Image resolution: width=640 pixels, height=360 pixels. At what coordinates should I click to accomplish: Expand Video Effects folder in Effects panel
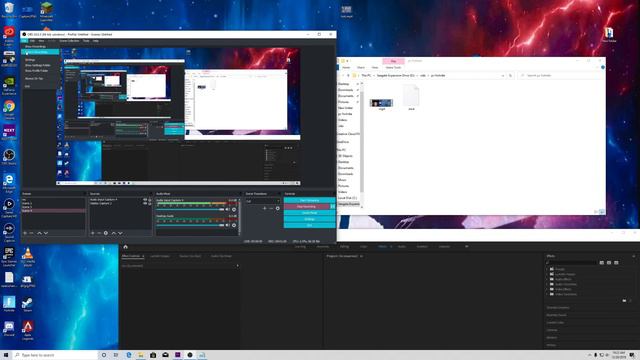[547, 289]
